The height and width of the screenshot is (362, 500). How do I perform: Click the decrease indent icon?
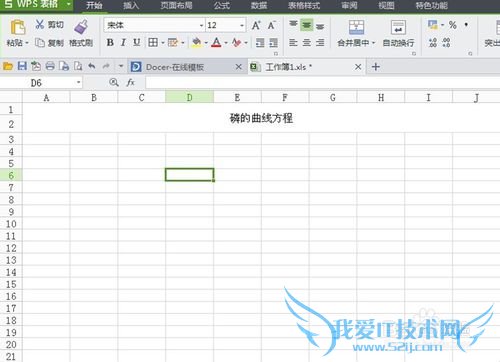[x=260, y=43]
